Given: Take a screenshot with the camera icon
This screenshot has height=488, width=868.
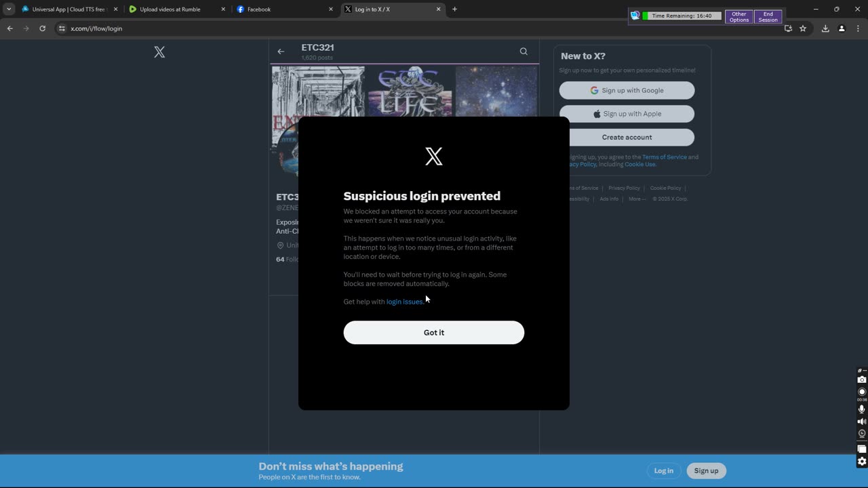Looking at the screenshot, I should pyautogui.click(x=862, y=380).
